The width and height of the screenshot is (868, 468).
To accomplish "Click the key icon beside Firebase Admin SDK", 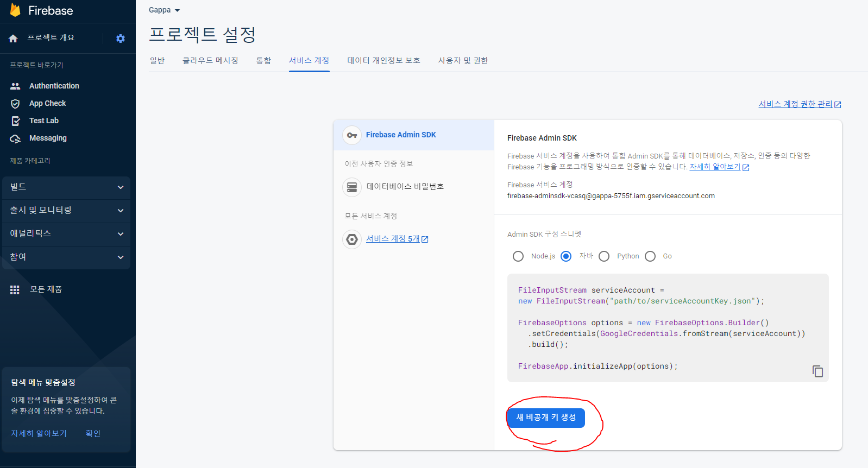I will 352,135.
